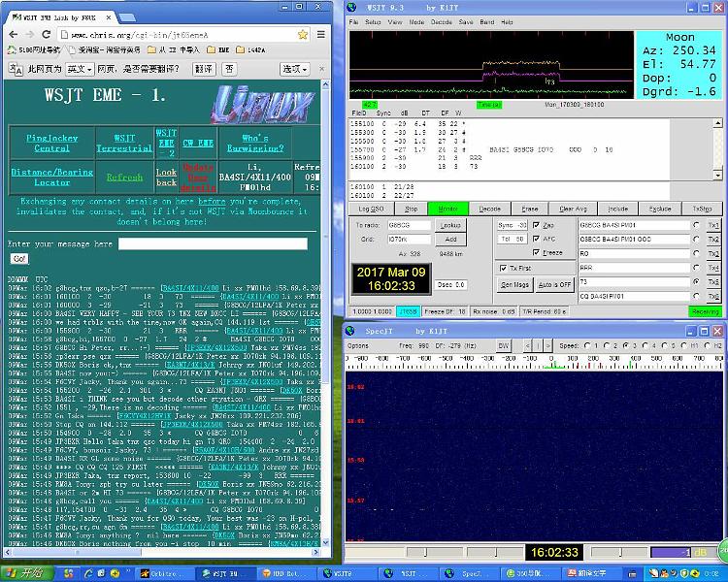
Task: Click the translate icon in the translation bar
Action: [x=16, y=69]
